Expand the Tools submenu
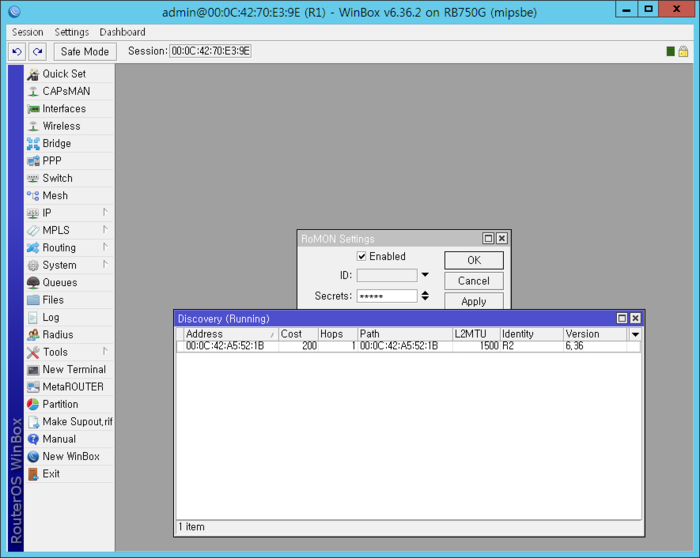The height and width of the screenshot is (558, 700). tap(69, 352)
